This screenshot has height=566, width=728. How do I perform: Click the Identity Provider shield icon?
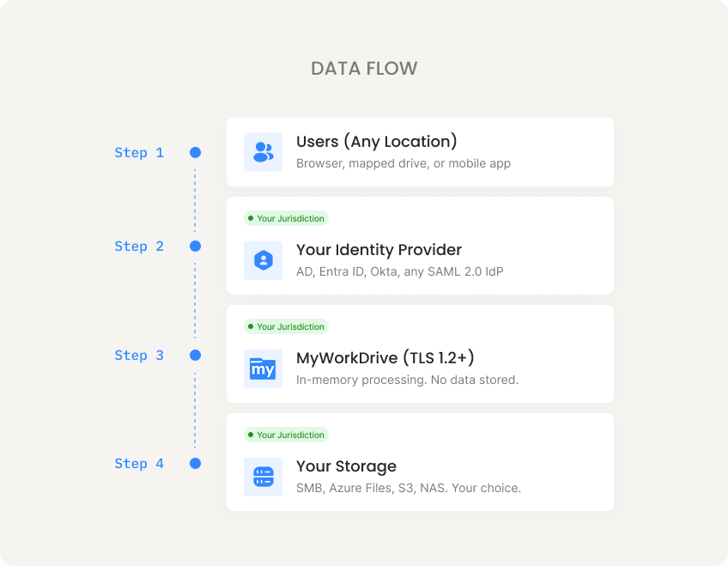[x=263, y=260]
